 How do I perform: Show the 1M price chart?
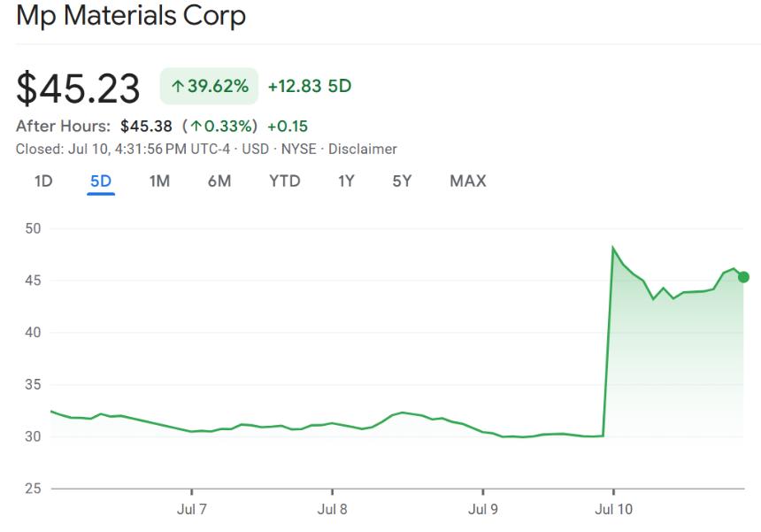159,181
